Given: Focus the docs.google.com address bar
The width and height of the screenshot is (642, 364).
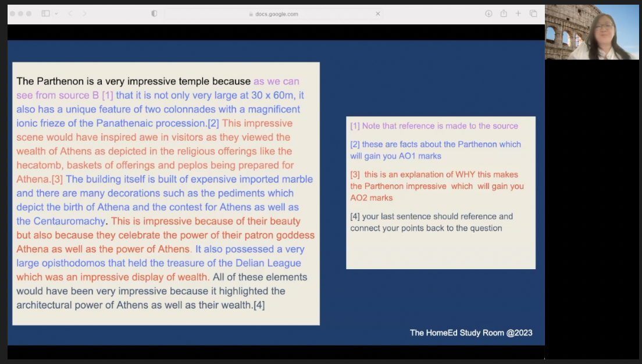Looking at the screenshot, I should pyautogui.click(x=273, y=14).
